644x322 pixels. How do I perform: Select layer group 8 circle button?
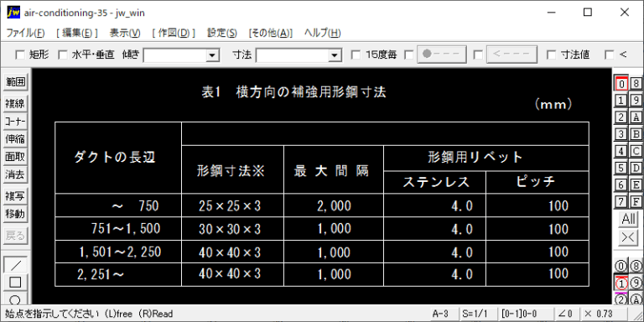tap(636, 266)
